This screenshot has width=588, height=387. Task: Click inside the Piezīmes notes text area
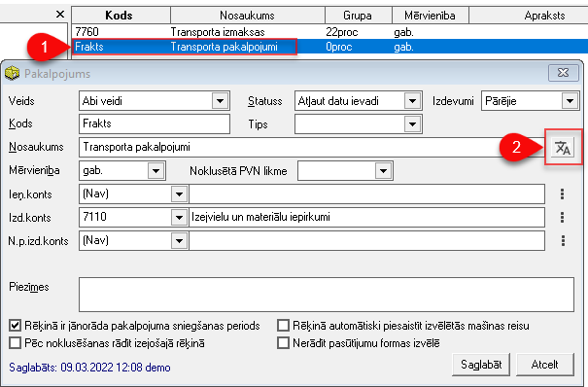pos(327,295)
